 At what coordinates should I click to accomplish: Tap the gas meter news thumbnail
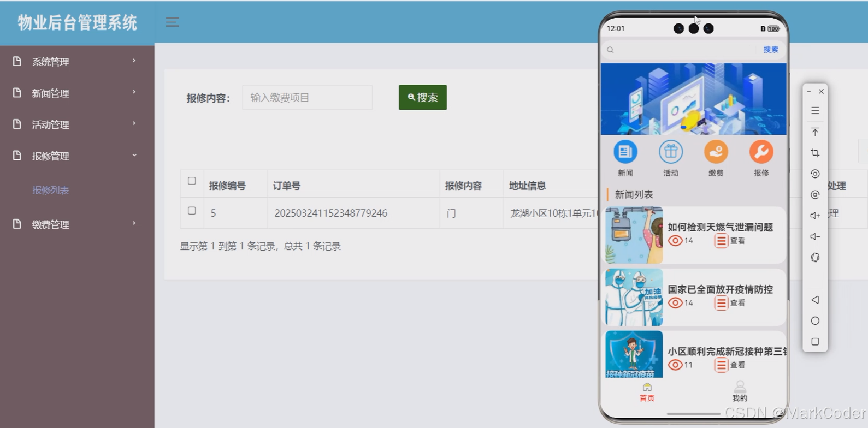click(634, 235)
